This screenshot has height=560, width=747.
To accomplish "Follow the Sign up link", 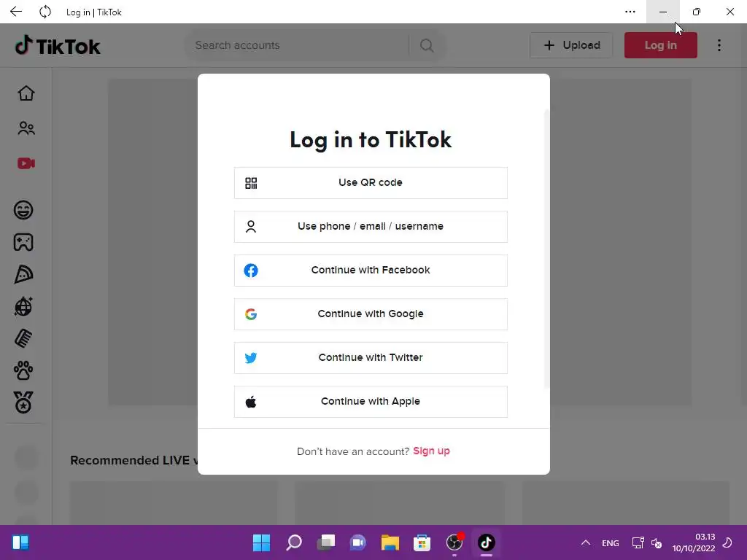I will click(431, 451).
